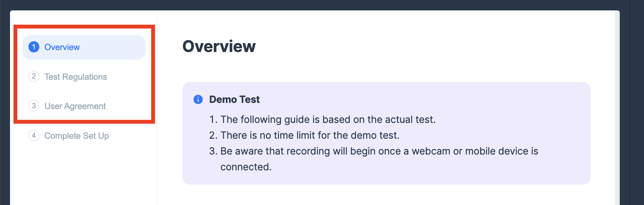Click the step 1 number circle

[34, 47]
